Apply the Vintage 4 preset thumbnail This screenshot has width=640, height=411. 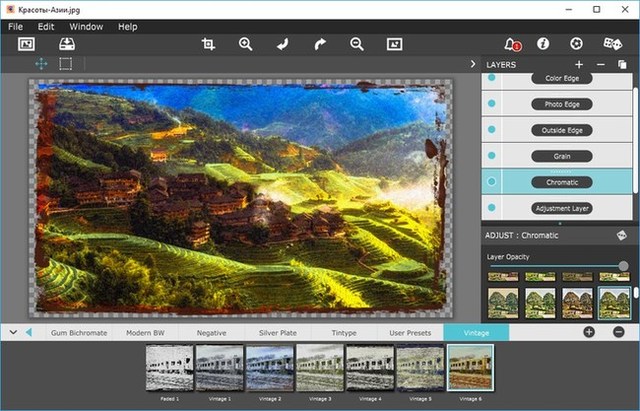[370, 368]
